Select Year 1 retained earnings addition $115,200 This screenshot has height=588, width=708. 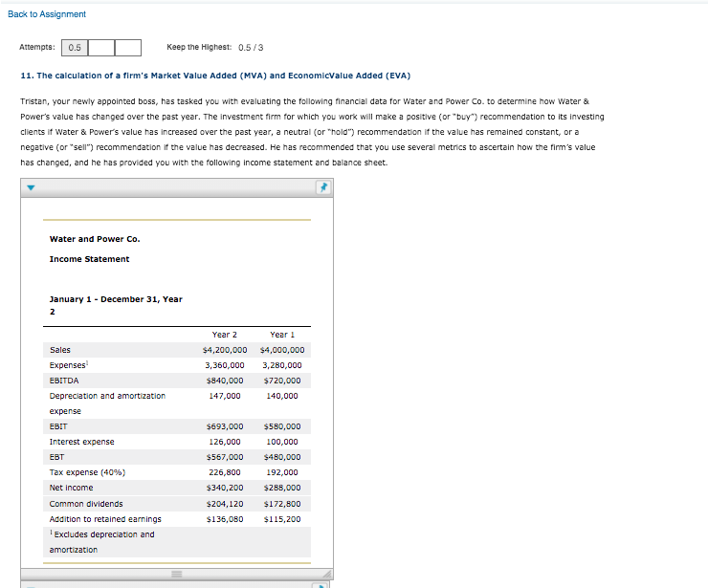282,519
